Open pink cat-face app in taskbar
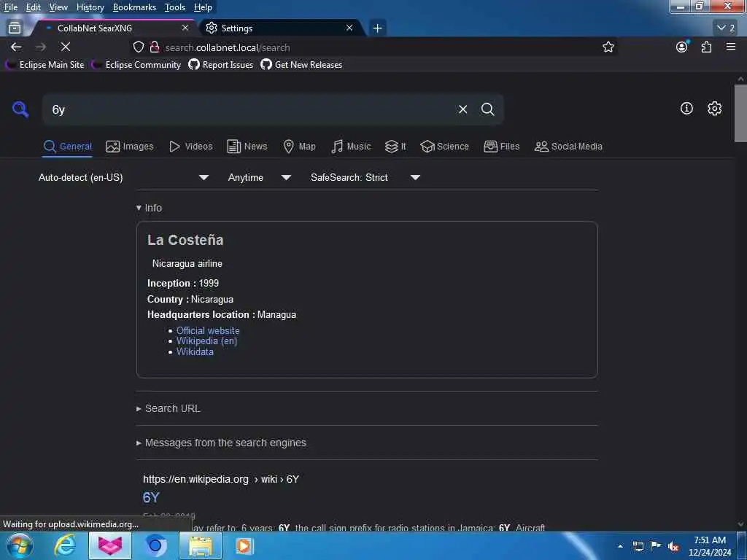The width and height of the screenshot is (747, 560). pos(110,545)
